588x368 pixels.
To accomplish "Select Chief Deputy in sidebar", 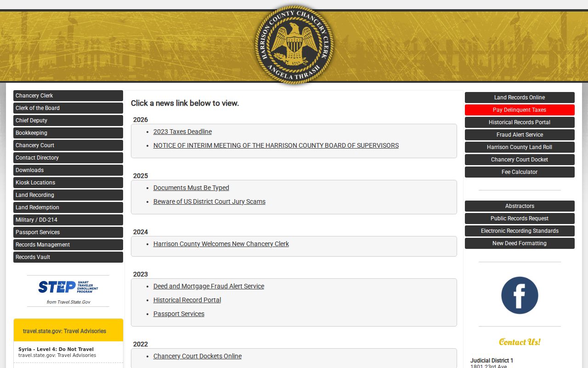I will click(x=68, y=121).
